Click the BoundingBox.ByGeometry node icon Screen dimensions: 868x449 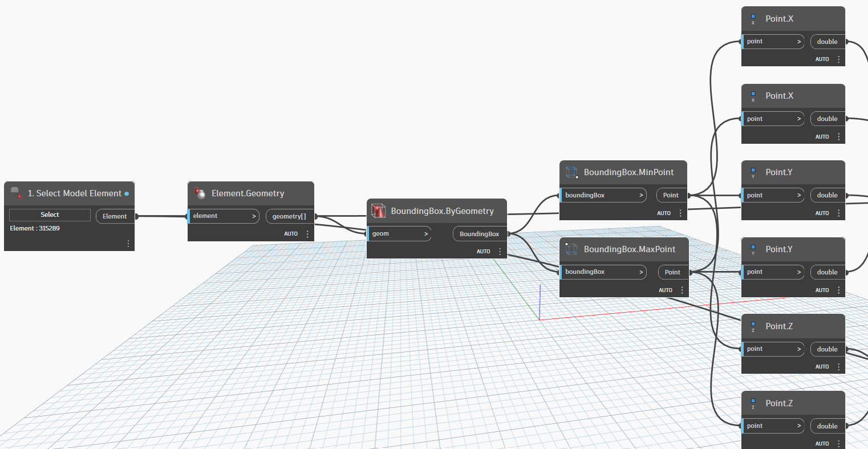379,211
